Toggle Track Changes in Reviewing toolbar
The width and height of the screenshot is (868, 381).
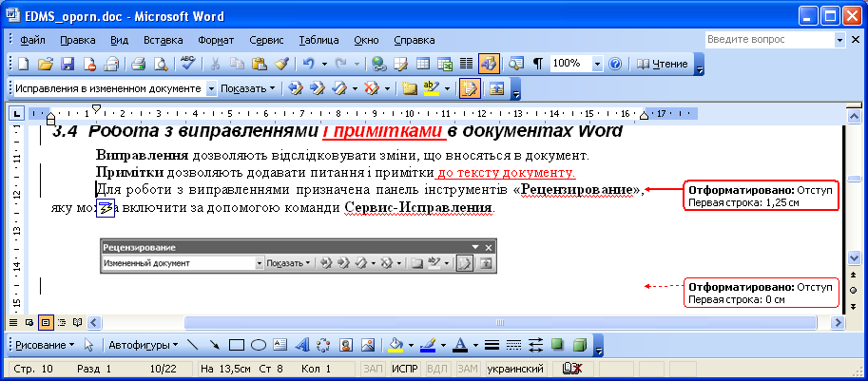[x=470, y=88]
